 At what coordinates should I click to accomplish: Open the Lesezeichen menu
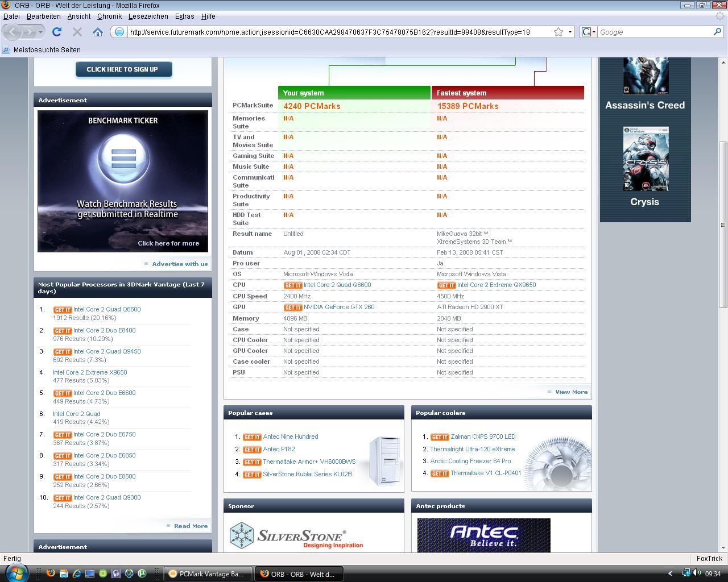148,16
